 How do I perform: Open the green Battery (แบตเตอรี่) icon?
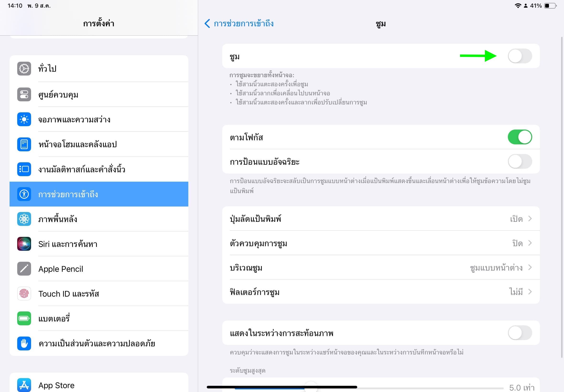24,319
